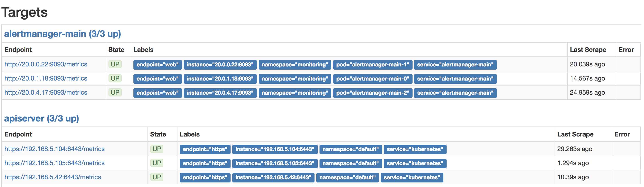This screenshot has height=187, width=644.
Task: Click service="alertmanager-main" label in 20.0.4.17 row
Action: [x=455, y=93]
